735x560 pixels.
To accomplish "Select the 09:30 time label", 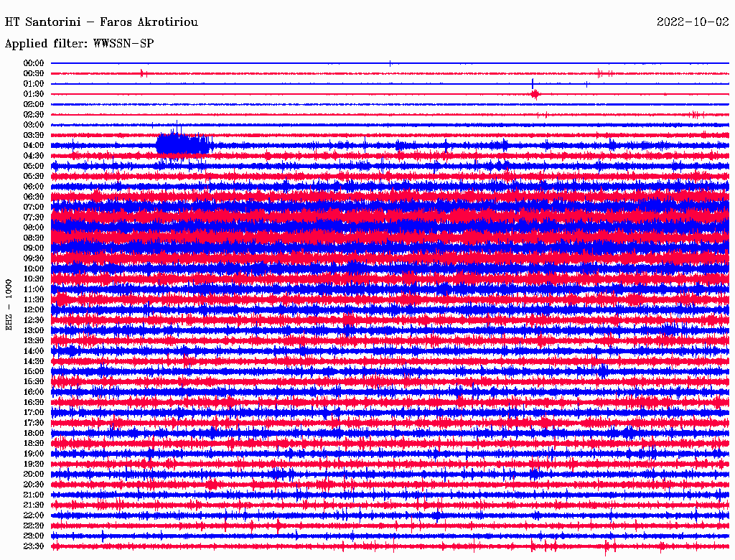I will click(x=34, y=258).
